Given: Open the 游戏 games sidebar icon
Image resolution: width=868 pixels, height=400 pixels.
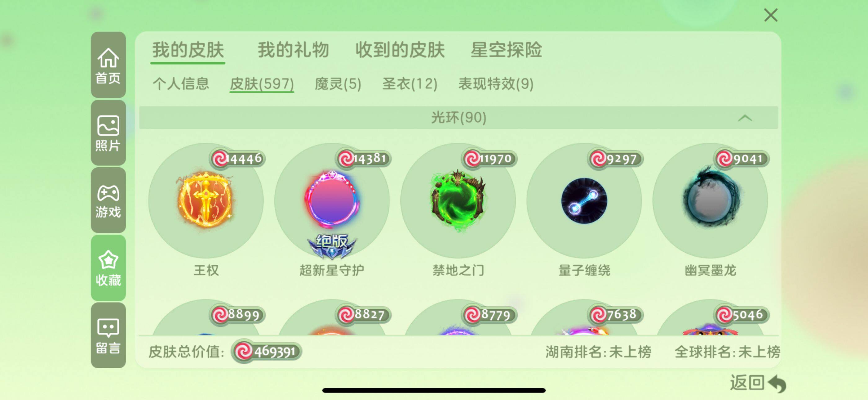Looking at the screenshot, I should [x=108, y=200].
